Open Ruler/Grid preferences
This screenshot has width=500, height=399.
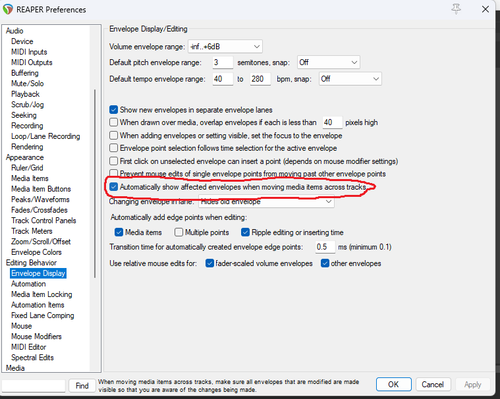point(27,168)
